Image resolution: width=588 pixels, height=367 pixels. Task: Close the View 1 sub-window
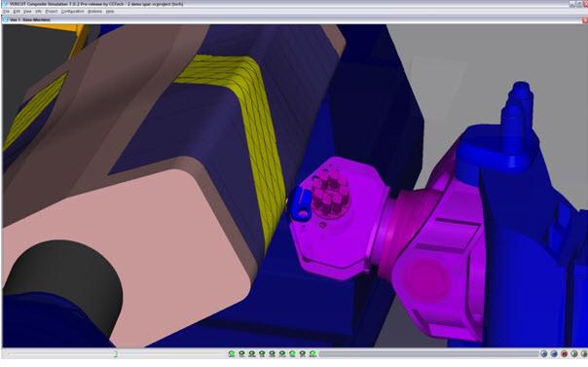click(x=585, y=19)
